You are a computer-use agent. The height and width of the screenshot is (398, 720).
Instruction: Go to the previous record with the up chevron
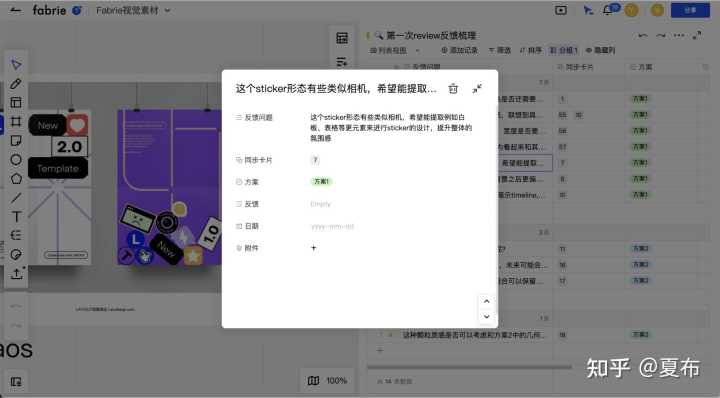(x=486, y=302)
